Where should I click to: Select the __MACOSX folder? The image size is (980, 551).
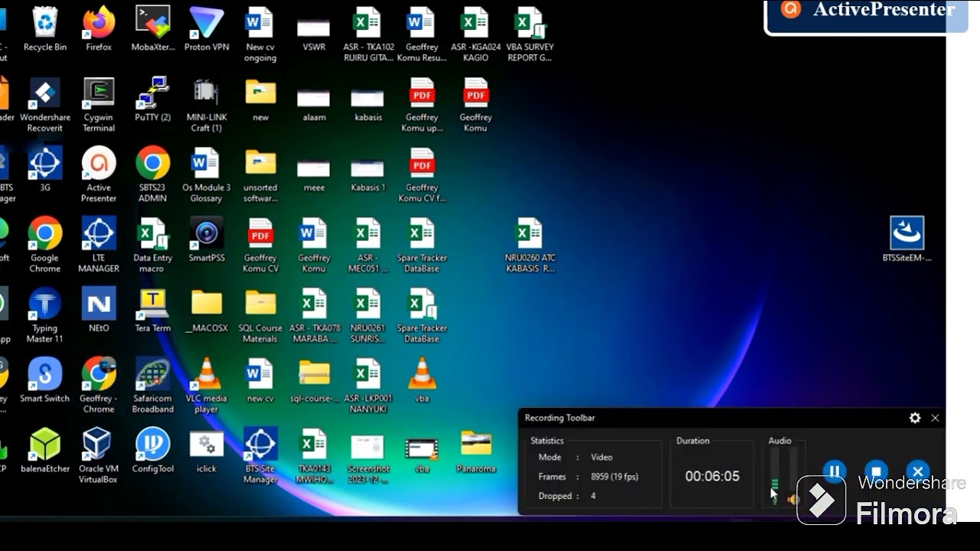point(207,311)
